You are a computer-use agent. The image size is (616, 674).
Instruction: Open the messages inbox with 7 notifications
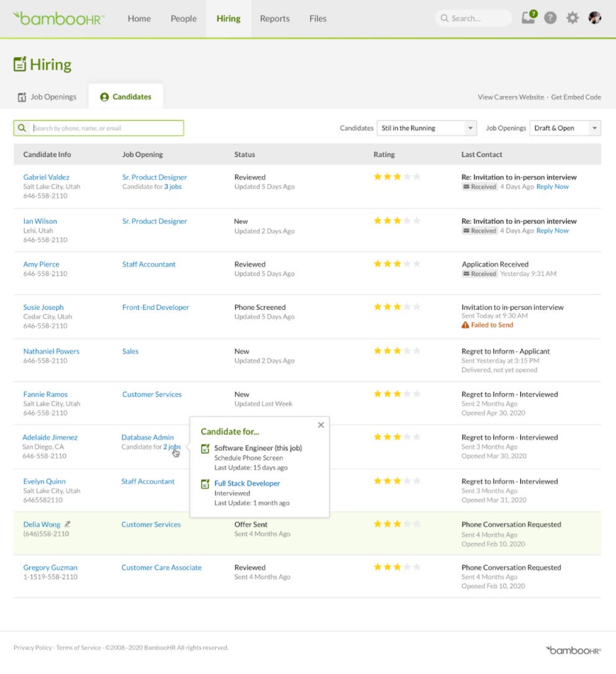tap(528, 18)
